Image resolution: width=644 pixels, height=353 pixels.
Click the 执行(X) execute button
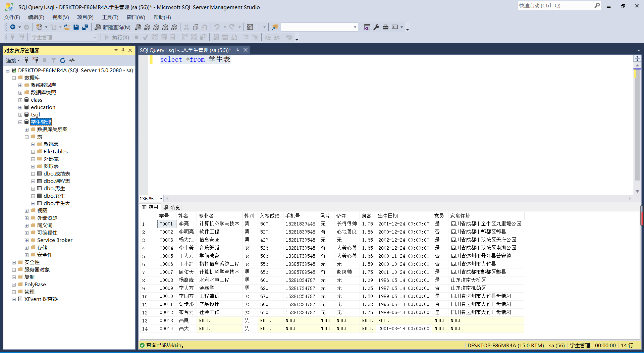tap(117, 37)
